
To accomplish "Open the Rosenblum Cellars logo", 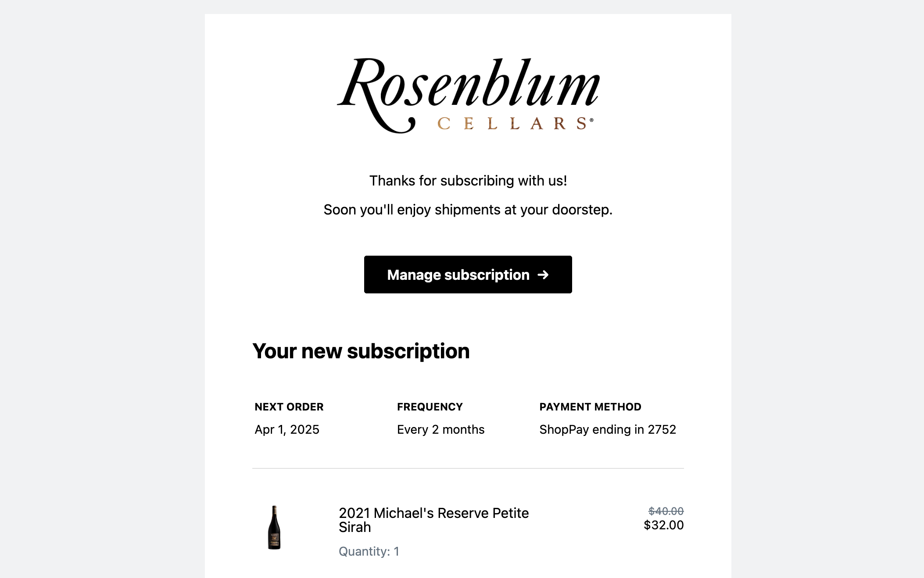I will [x=468, y=96].
